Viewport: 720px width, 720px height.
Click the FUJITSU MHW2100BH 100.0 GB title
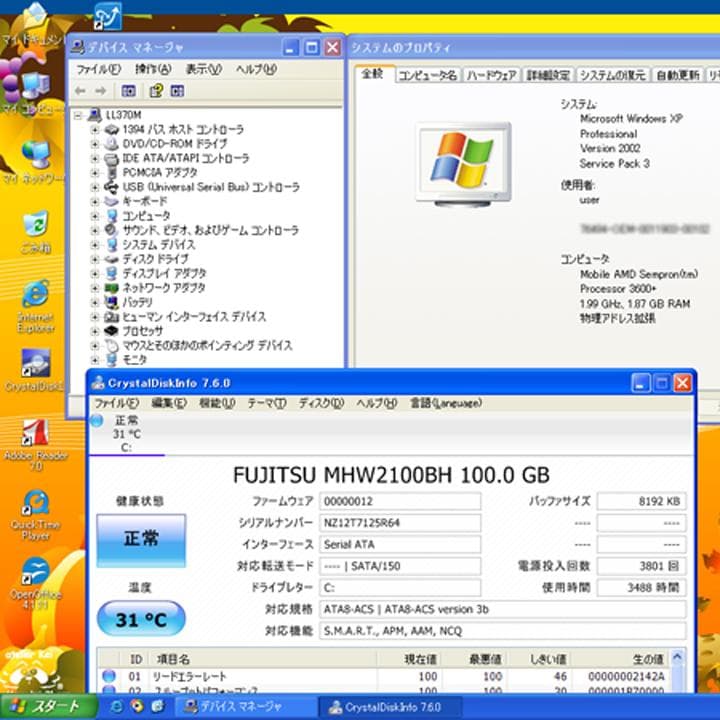(x=391, y=475)
